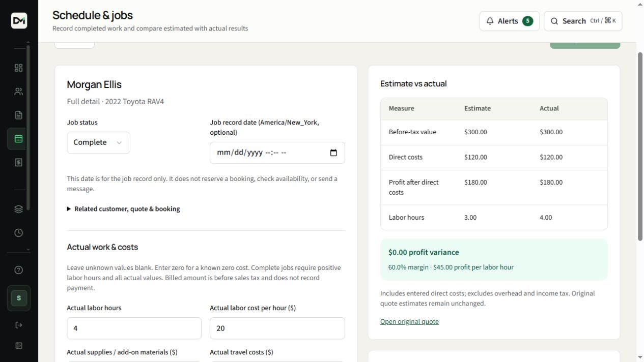This screenshot has height=362, width=644.
Task: Open the Job status Complete dropdown
Action: tap(98, 142)
